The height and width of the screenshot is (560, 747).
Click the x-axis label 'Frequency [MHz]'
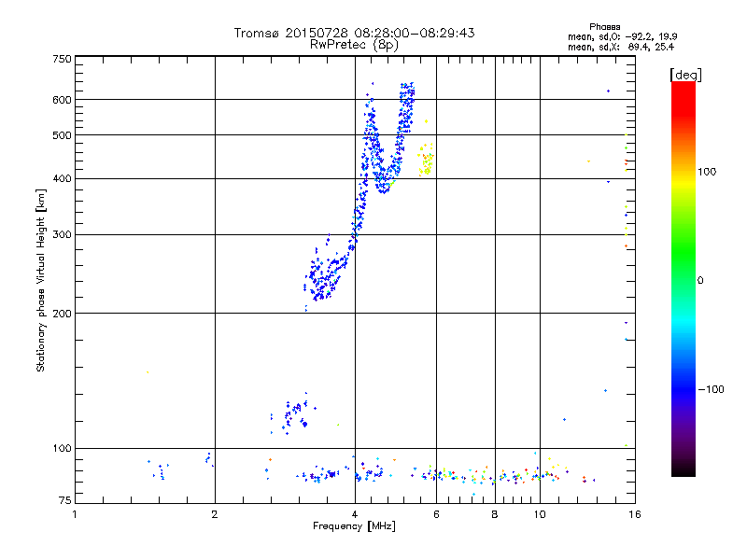coord(354,526)
